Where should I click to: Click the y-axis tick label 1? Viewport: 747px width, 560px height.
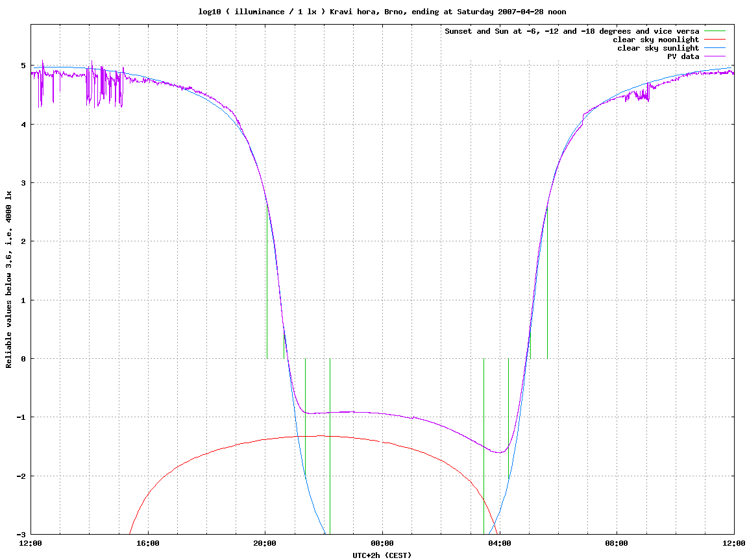[23, 300]
